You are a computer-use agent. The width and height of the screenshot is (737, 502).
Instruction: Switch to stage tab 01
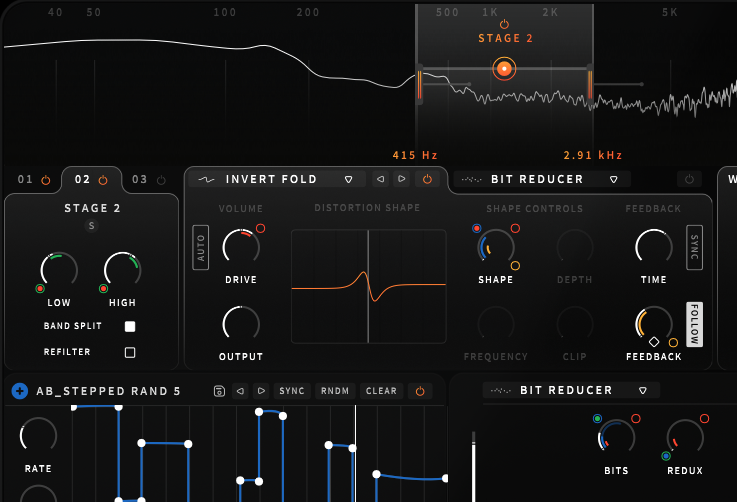tap(33, 180)
